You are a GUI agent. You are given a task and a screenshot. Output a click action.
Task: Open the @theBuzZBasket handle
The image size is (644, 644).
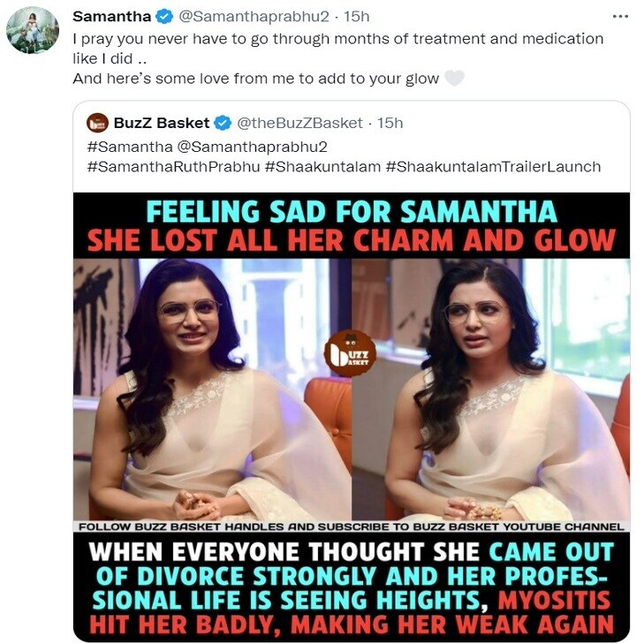pyautogui.click(x=299, y=123)
